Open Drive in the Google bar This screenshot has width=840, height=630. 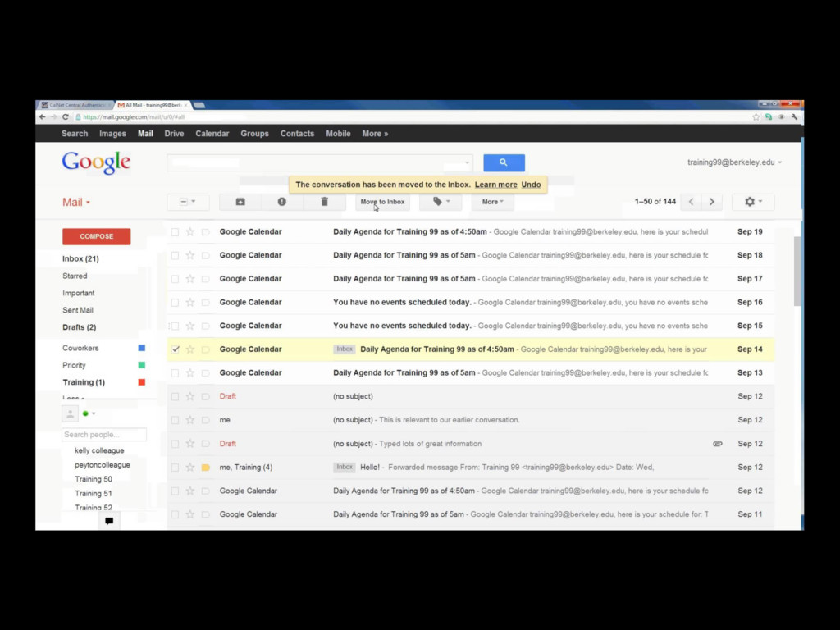[174, 134]
